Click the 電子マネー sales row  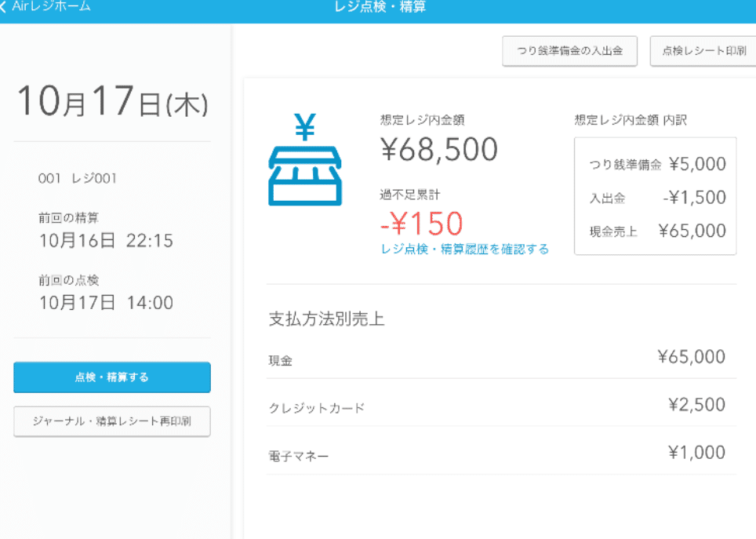point(494,453)
